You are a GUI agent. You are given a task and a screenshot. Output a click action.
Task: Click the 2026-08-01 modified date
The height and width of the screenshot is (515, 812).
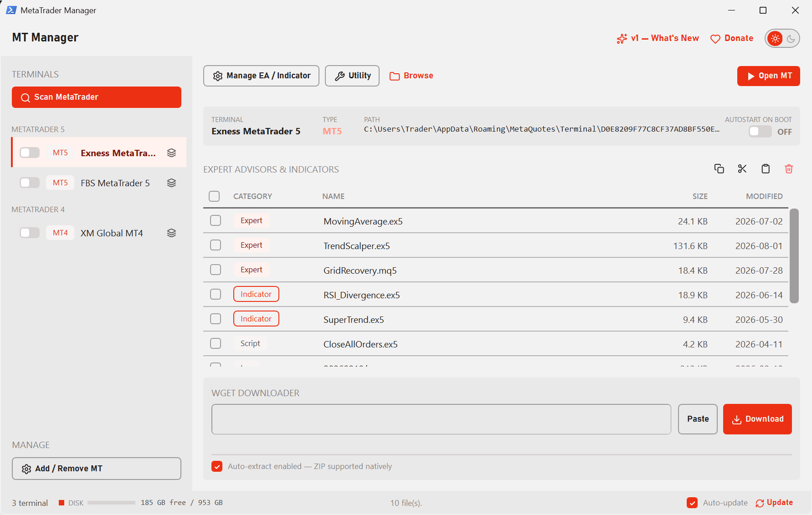(759, 246)
